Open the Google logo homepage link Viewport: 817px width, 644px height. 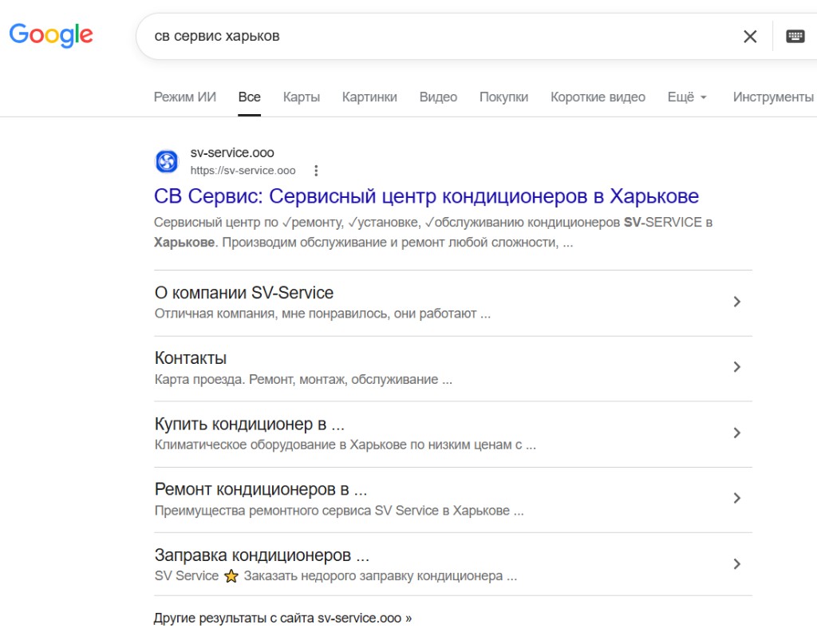(51, 35)
